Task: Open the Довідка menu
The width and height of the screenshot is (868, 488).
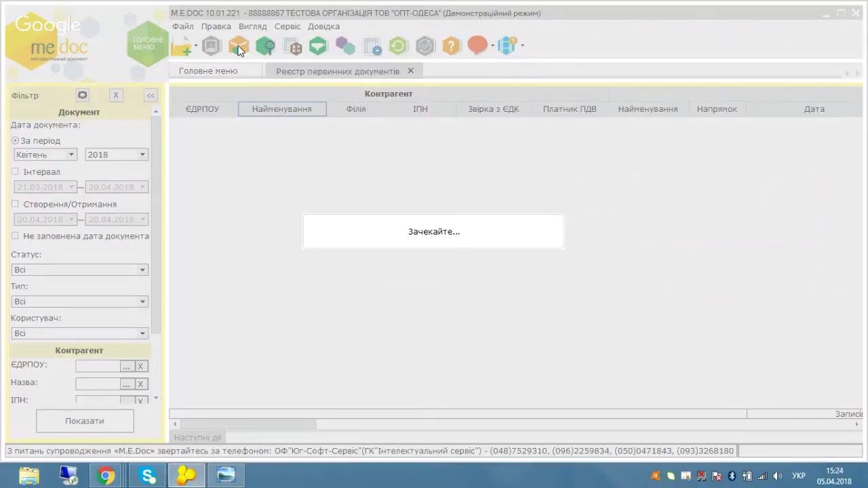Action: pyautogui.click(x=323, y=26)
